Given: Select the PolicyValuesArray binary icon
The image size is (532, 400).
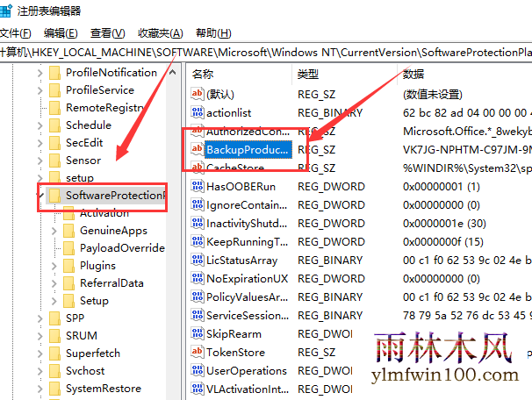Looking at the screenshot, I should tap(198, 296).
